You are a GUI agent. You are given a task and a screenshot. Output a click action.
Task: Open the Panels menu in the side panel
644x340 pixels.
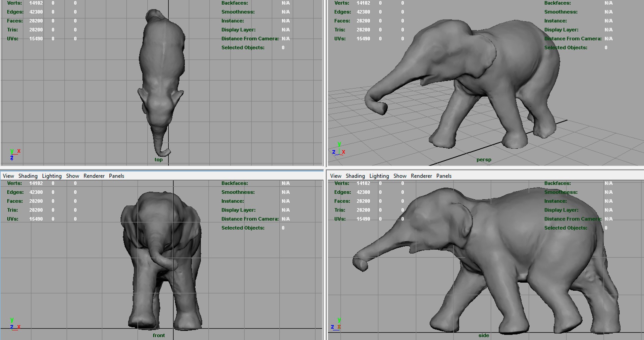(444, 176)
